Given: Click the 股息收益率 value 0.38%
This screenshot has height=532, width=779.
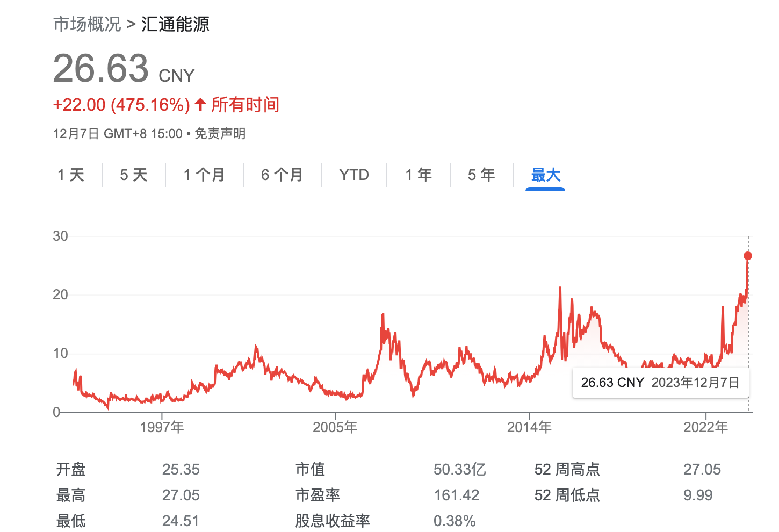Looking at the screenshot, I should (x=455, y=520).
